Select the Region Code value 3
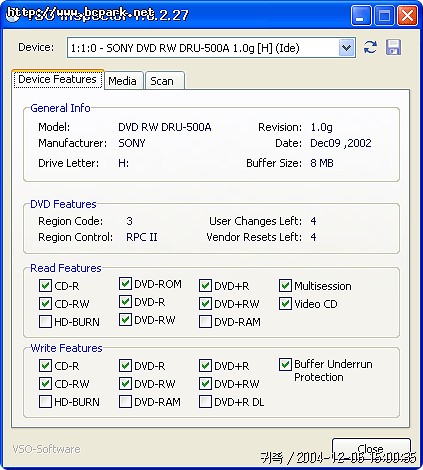This screenshot has height=470, width=423. [129, 221]
